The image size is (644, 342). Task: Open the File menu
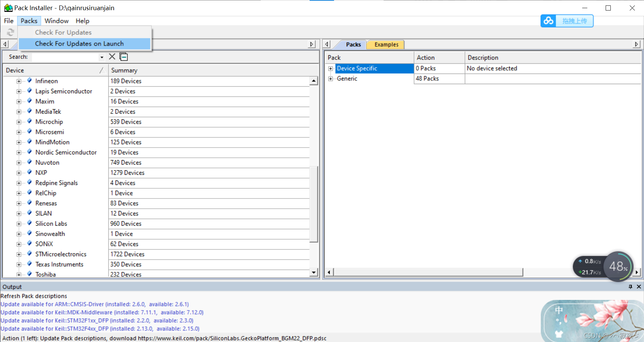click(x=8, y=21)
